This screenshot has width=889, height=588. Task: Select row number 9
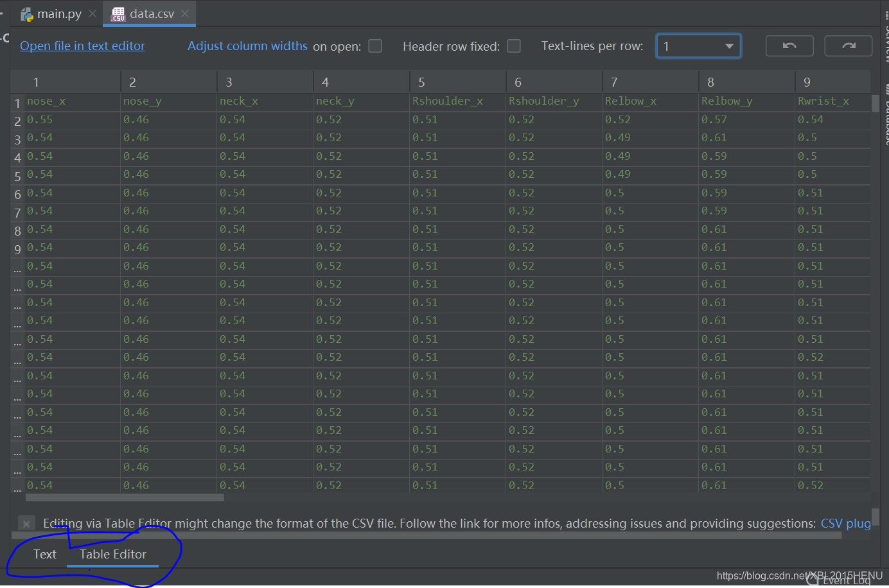pyautogui.click(x=17, y=250)
